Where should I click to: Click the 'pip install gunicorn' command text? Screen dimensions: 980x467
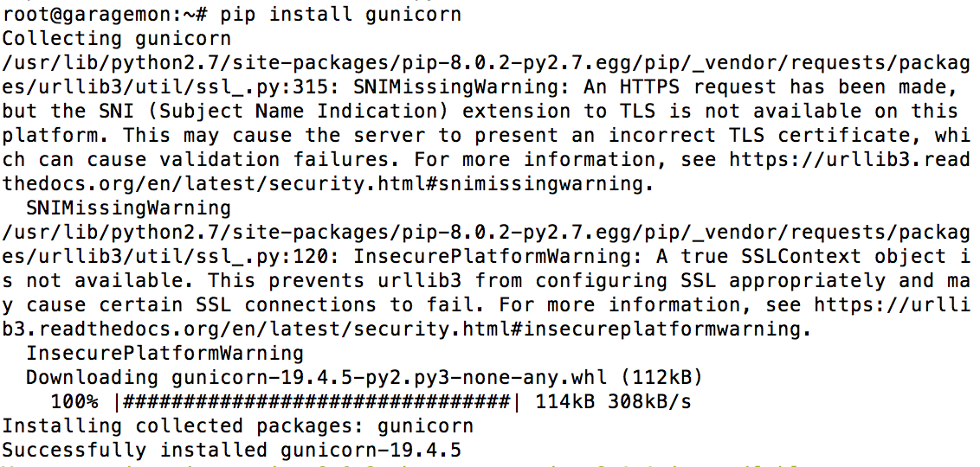(x=340, y=14)
